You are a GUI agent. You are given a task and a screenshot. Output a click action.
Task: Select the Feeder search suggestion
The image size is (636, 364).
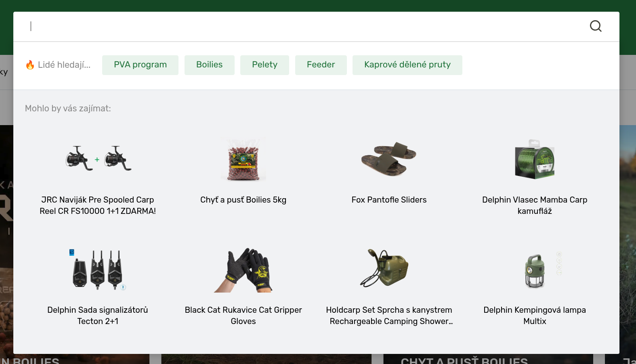click(321, 65)
